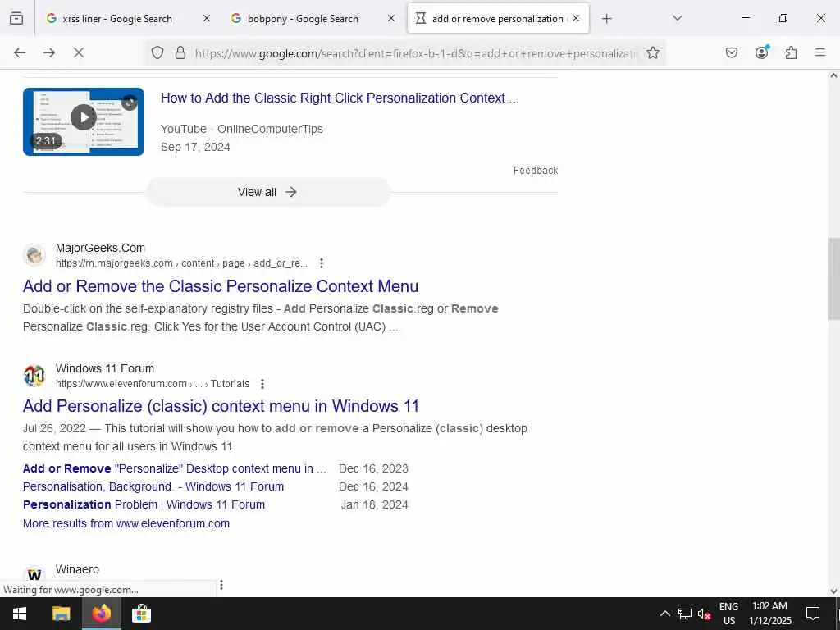Close the xrss liner search tab
This screenshot has height=630, width=840.
(206, 18)
